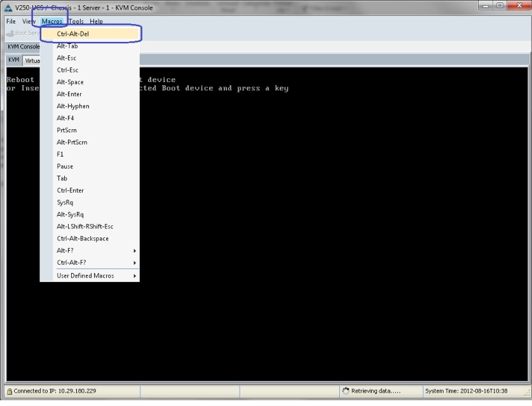The height and width of the screenshot is (406, 532).
Task: Select the Alt-F4 macro
Action: pos(90,118)
